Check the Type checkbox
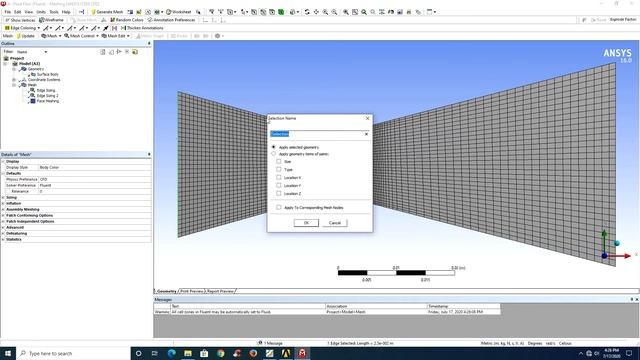Image resolution: width=640 pixels, height=360 pixels. (279, 169)
